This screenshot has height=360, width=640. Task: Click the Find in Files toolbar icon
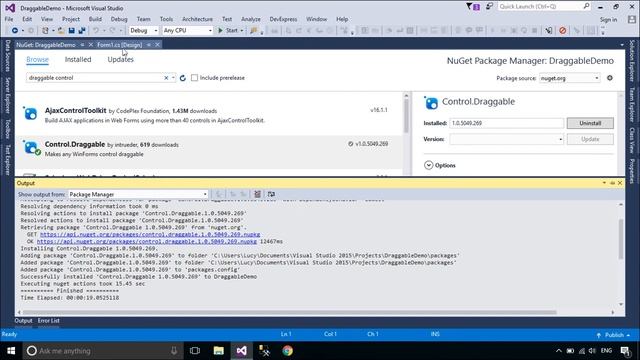pyautogui.click(x=254, y=31)
